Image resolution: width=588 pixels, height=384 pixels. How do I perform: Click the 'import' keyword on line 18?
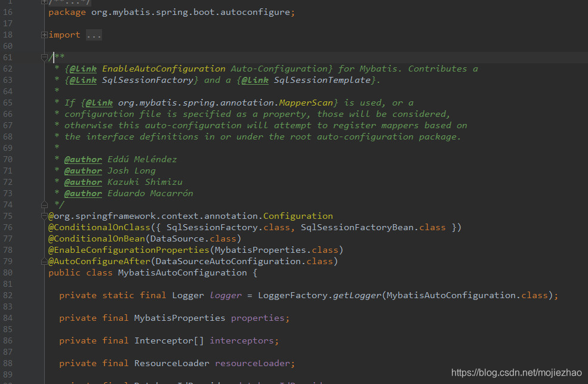64,35
